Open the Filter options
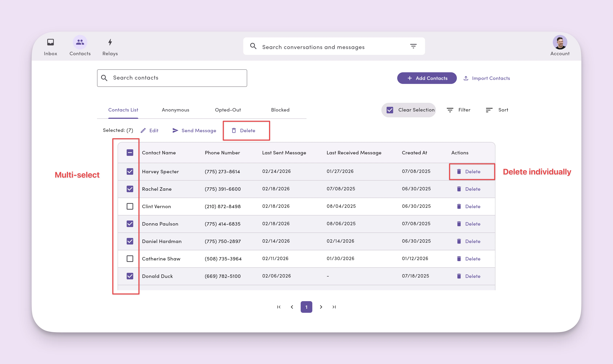The width and height of the screenshot is (613, 364). pos(458,110)
